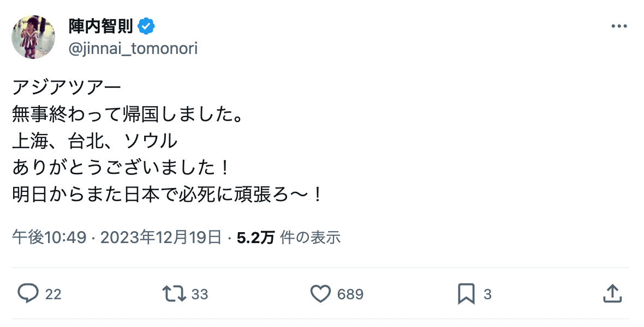Viewport: 644px width, 327px height.
Task: Bookmark this post
Action: click(x=467, y=294)
